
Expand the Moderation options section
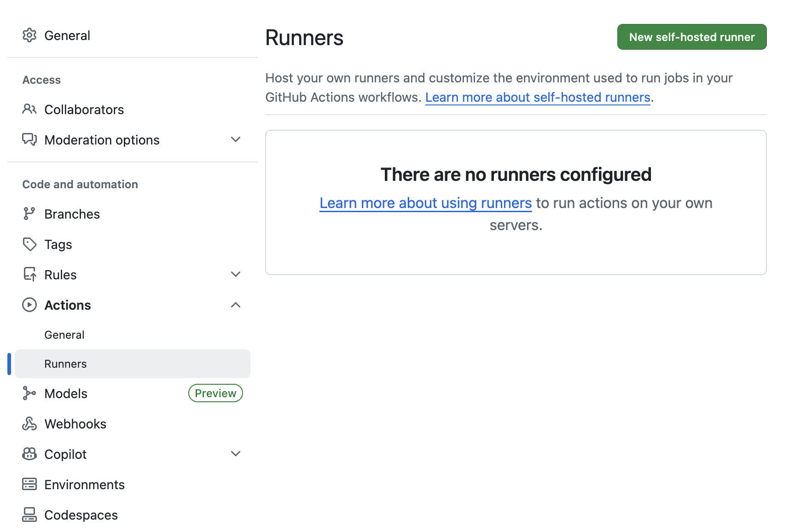point(236,139)
